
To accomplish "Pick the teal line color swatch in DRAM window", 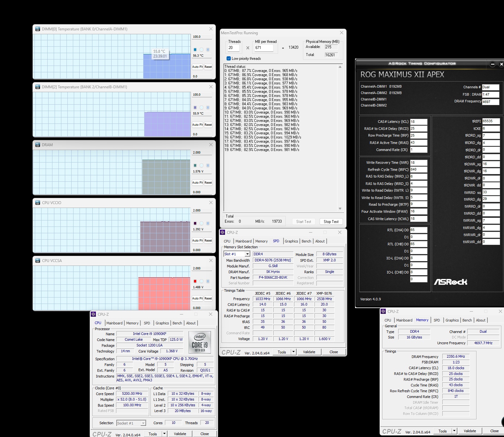I will point(195,165).
